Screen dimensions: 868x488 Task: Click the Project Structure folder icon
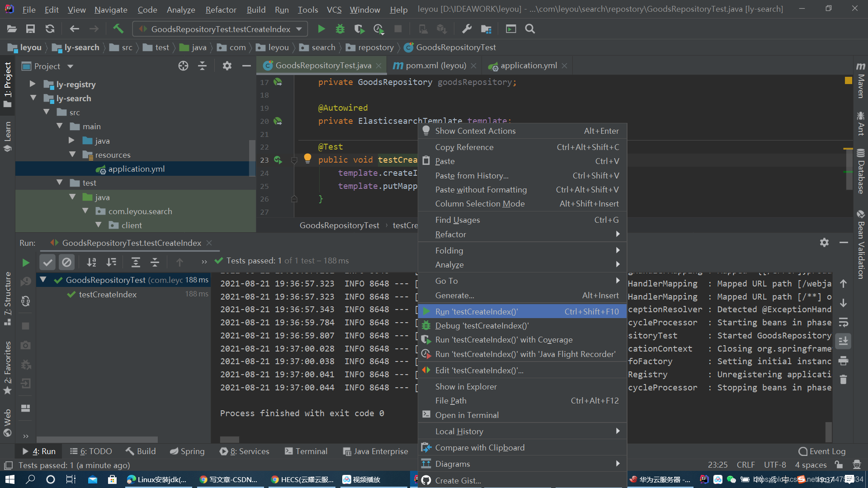pyautogui.click(x=486, y=29)
